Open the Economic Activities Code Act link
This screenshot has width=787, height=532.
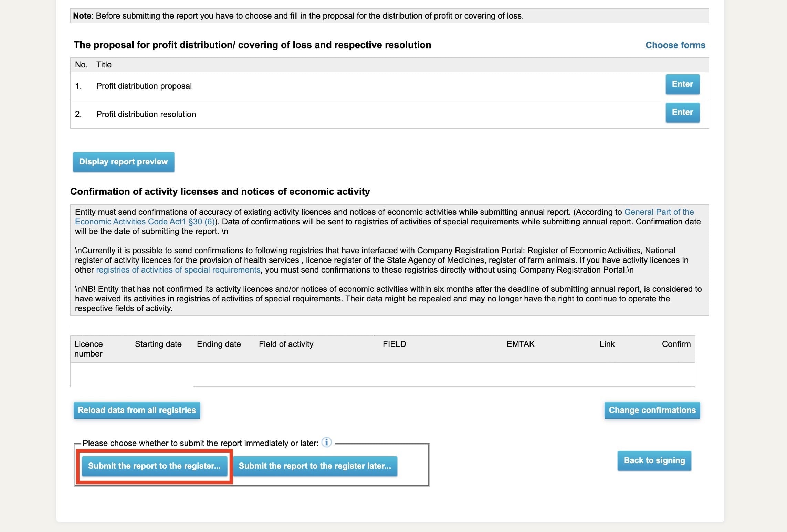pos(145,222)
